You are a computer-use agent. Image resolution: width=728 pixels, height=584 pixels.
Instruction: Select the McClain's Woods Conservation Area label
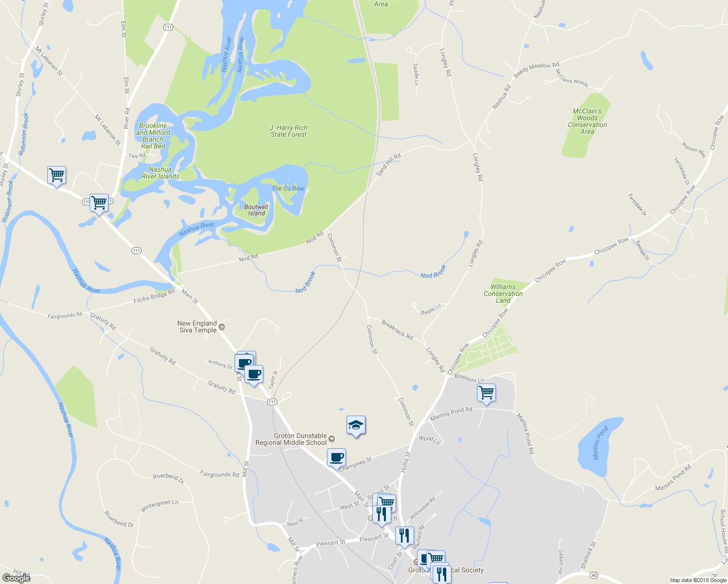(x=587, y=121)
